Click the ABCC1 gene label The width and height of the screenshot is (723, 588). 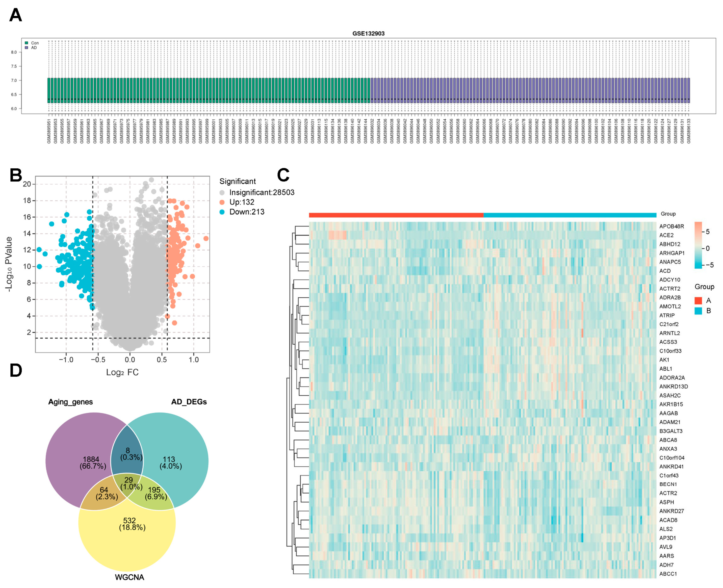(x=668, y=574)
